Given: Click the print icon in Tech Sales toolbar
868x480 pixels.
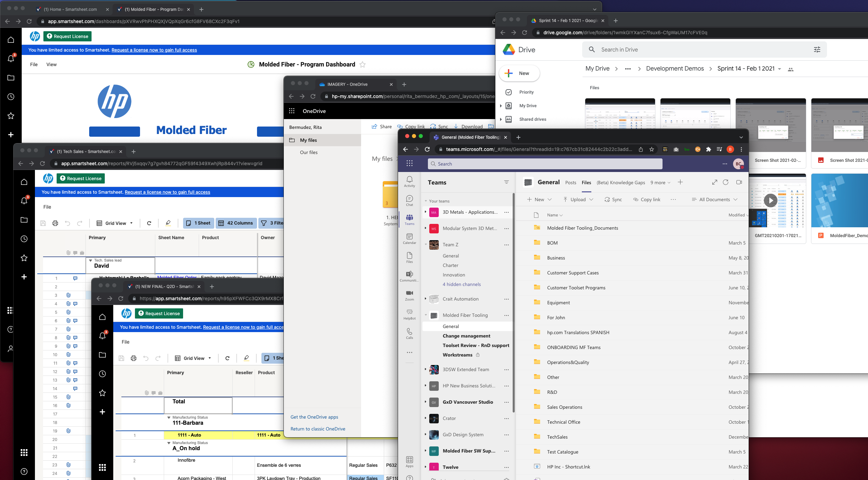Looking at the screenshot, I should (x=55, y=223).
